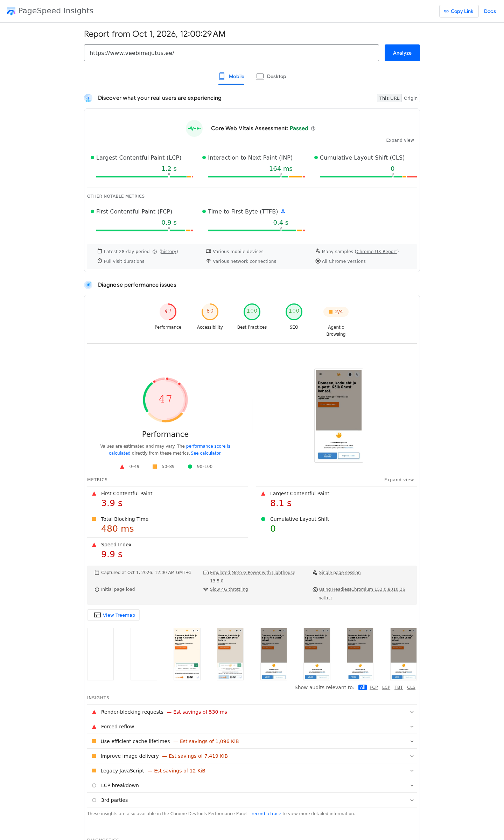Viewport: 504px width, 840px height.
Task: Expand the Render-blocking requests insight
Action: click(x=252, y=712)
